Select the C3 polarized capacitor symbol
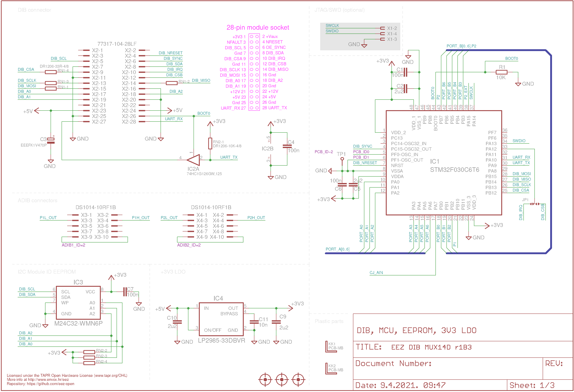 (51, 140)
